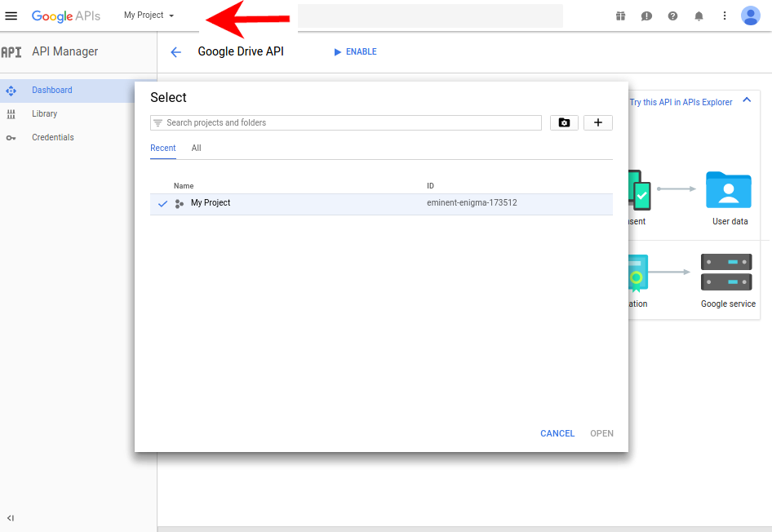Click ENABLE for Google Drive API

click(x=356, y=51)
